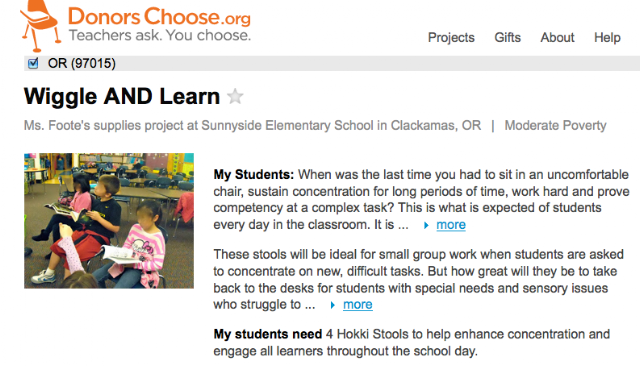This screenshot has height=366, width=640.
Task: Click the OR (97015) location label
Action: click(x=82, y=63)
